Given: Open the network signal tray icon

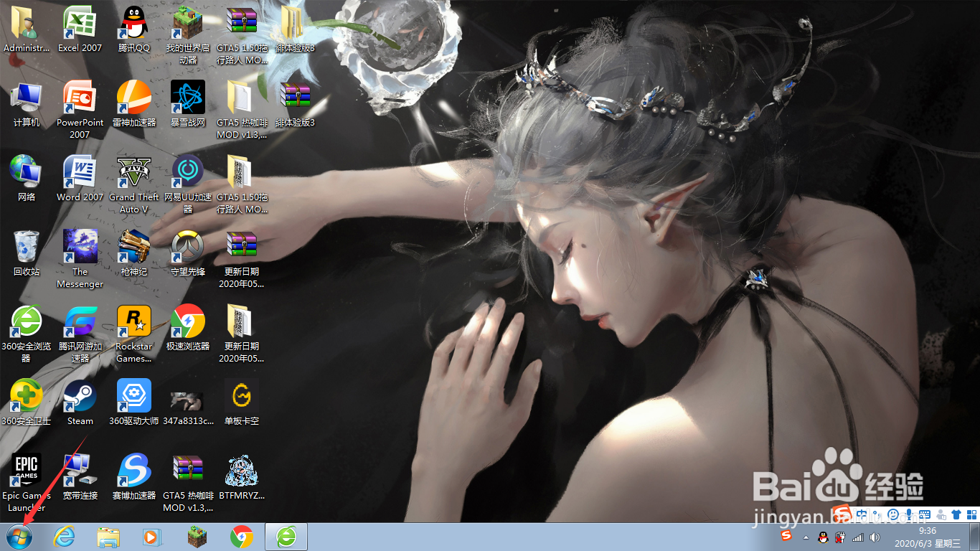Looking at the screenshot, I should pos(857,537).
